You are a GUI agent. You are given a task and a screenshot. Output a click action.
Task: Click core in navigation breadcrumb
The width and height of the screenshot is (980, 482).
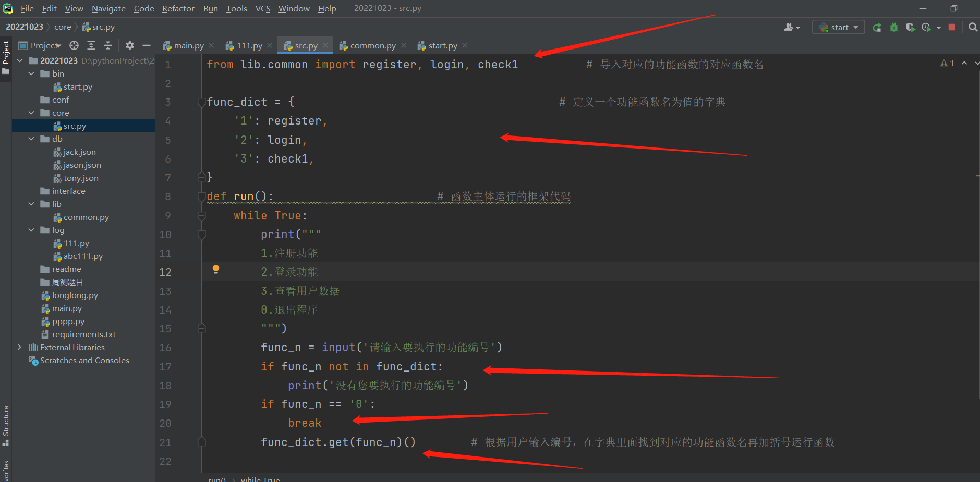coord(63,27)
